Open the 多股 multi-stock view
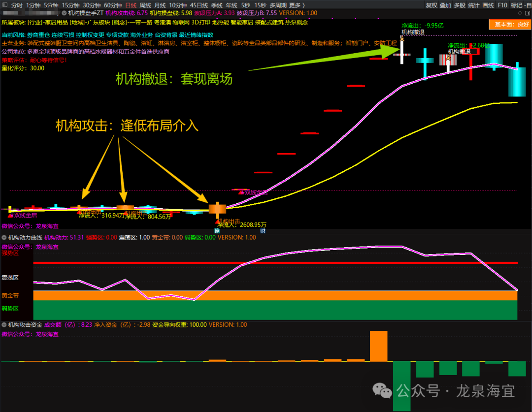 460,5
